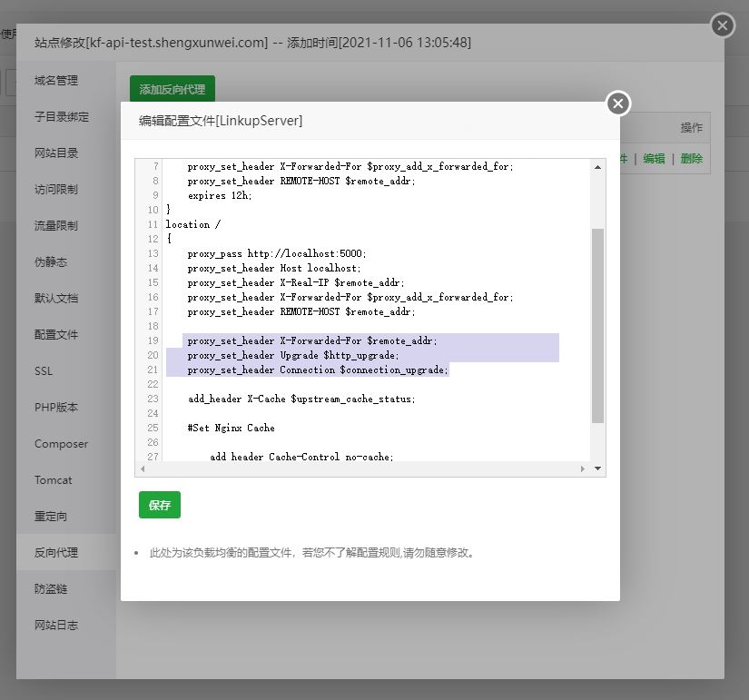749x700 pixels.
Task: View 网站日志 (Website Logs)
Action: tap(56, 625)
